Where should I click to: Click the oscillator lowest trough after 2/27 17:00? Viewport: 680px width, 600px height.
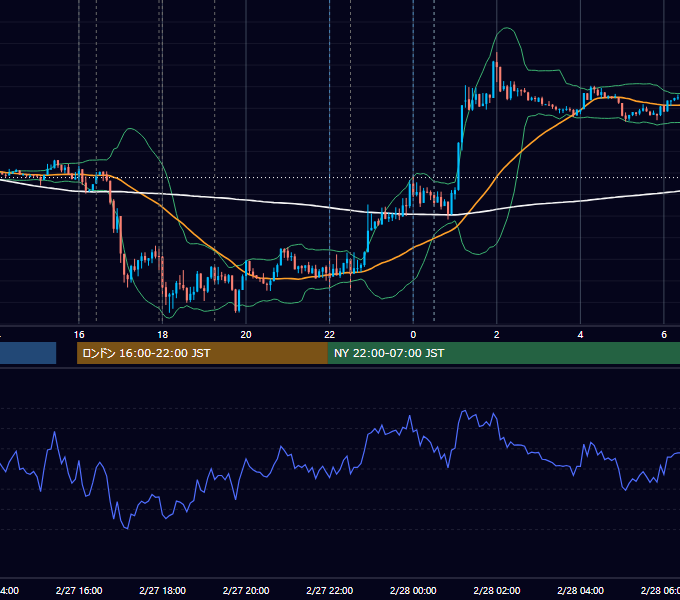(x=127, y=528)
